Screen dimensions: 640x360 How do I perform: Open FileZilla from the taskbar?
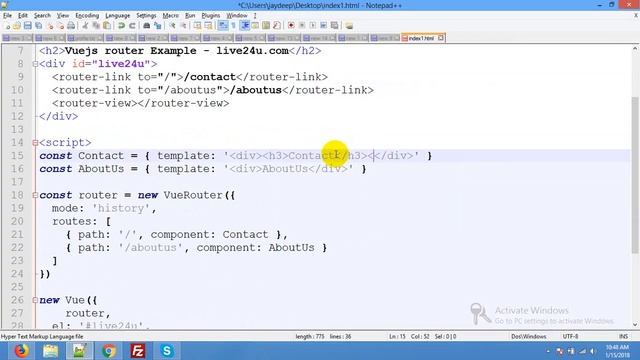(x=138, y=351)
